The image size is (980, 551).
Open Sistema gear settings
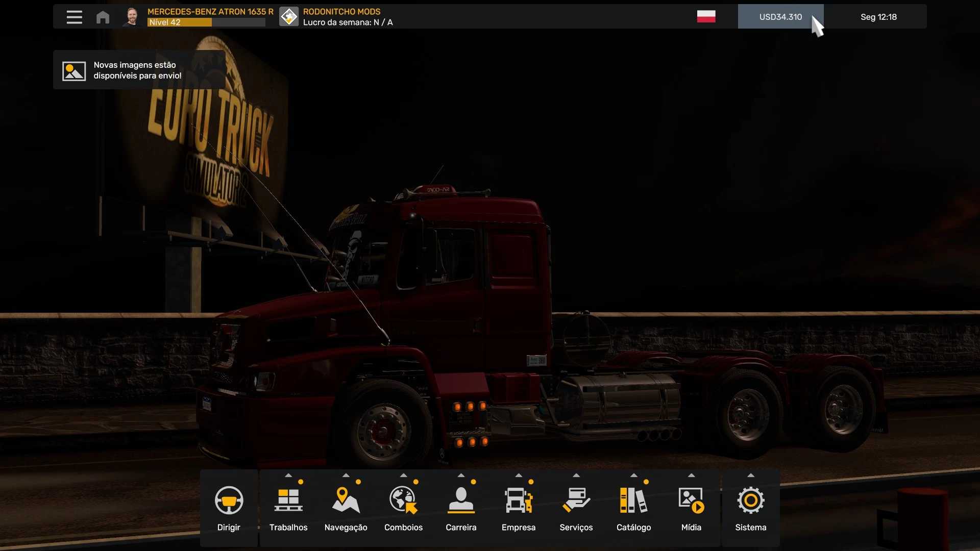[x=750, y=500]
